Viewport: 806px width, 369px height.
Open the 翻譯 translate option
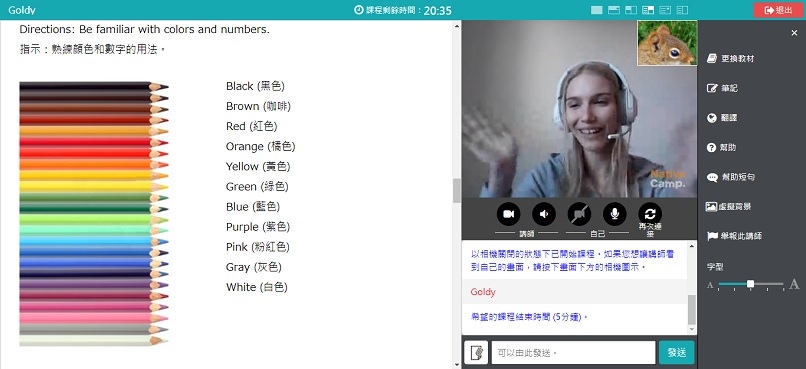[x=722, y=118]
